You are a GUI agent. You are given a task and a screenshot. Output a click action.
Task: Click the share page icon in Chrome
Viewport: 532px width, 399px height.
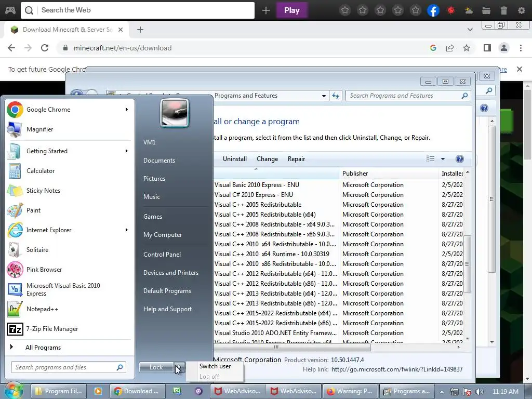(x=450, y=48)
